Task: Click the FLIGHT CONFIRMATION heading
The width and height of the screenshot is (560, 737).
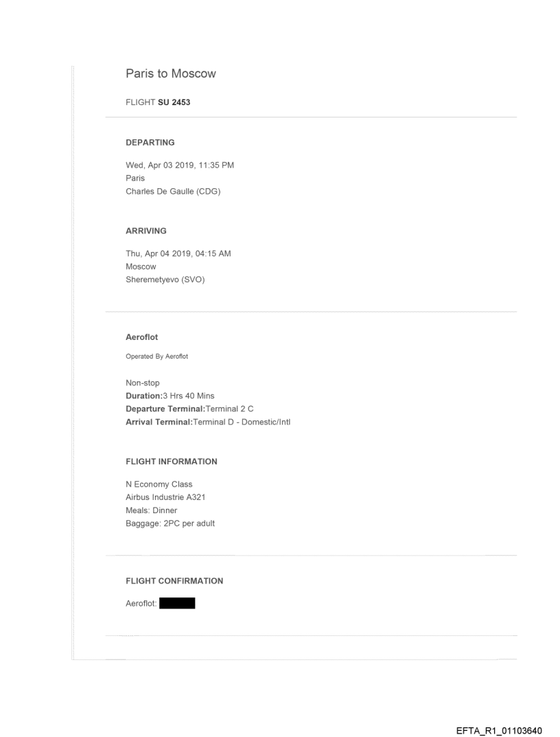Action: [x=174, y=581]
